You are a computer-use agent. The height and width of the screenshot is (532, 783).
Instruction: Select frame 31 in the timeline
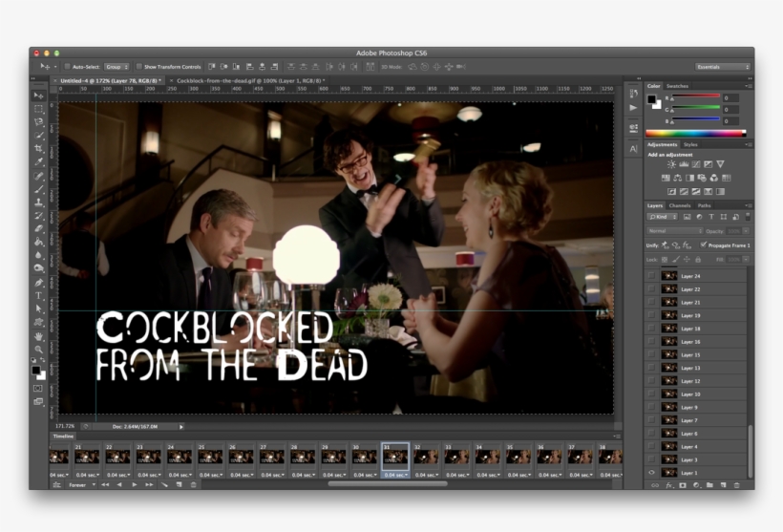tap(395, 457)
